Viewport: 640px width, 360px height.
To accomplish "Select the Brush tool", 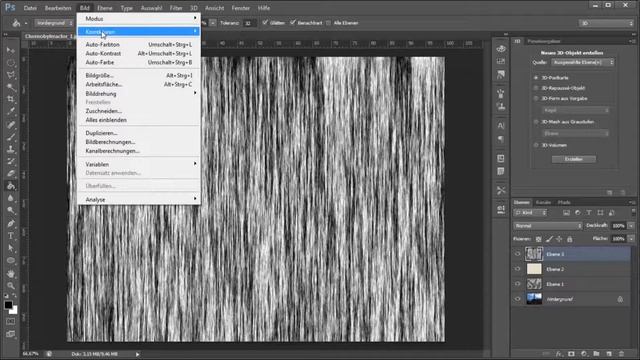I will tap(11, 137).
